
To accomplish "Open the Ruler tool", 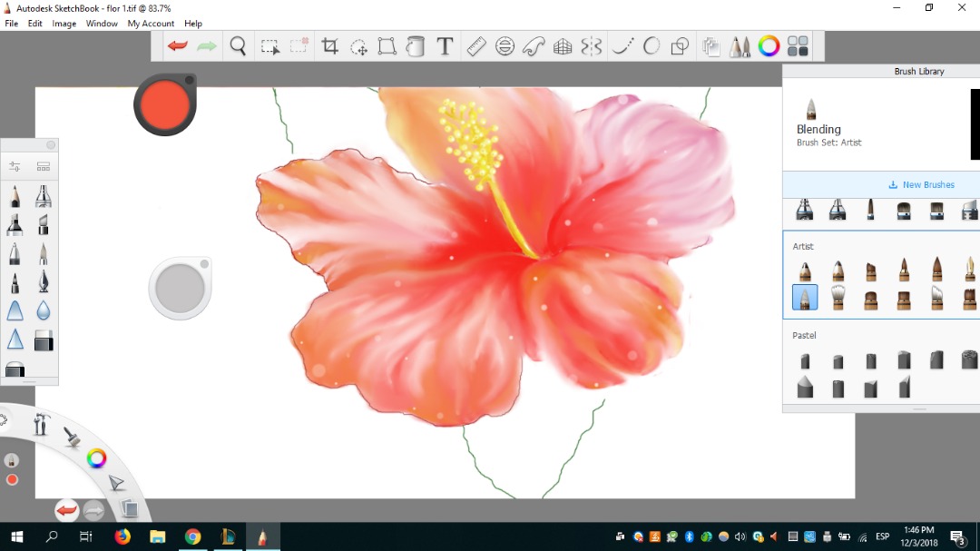I will click(476, 46).
